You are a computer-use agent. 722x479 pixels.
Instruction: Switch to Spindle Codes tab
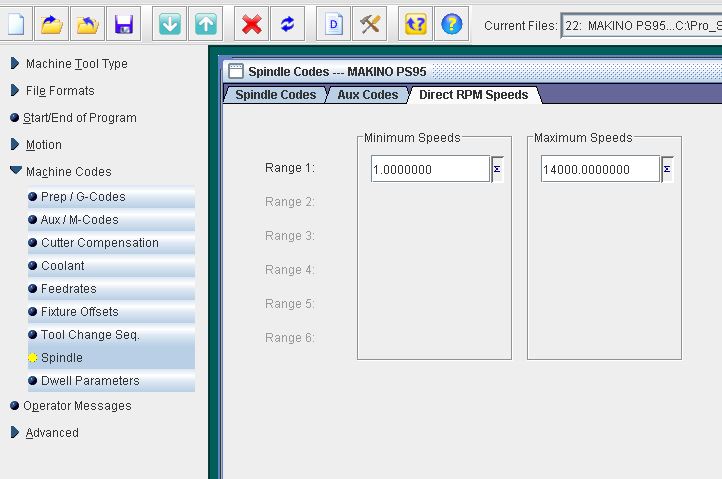coord(275,94)
